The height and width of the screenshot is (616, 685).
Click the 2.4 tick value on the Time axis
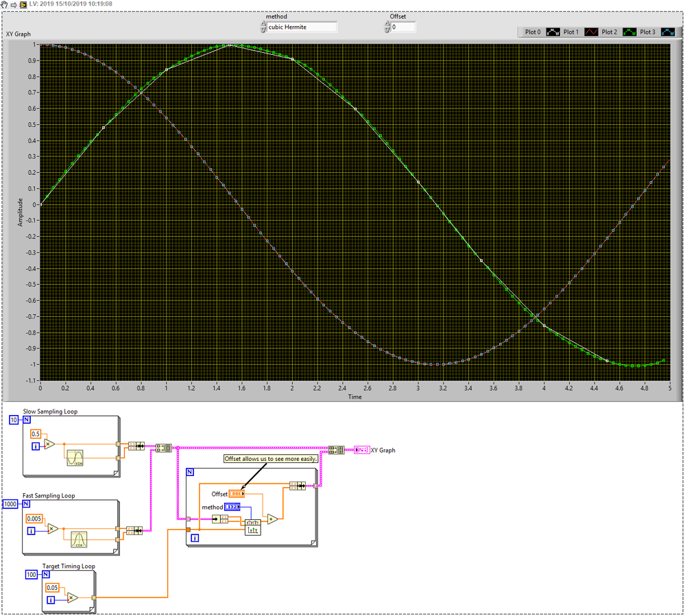tap(343, 388)
